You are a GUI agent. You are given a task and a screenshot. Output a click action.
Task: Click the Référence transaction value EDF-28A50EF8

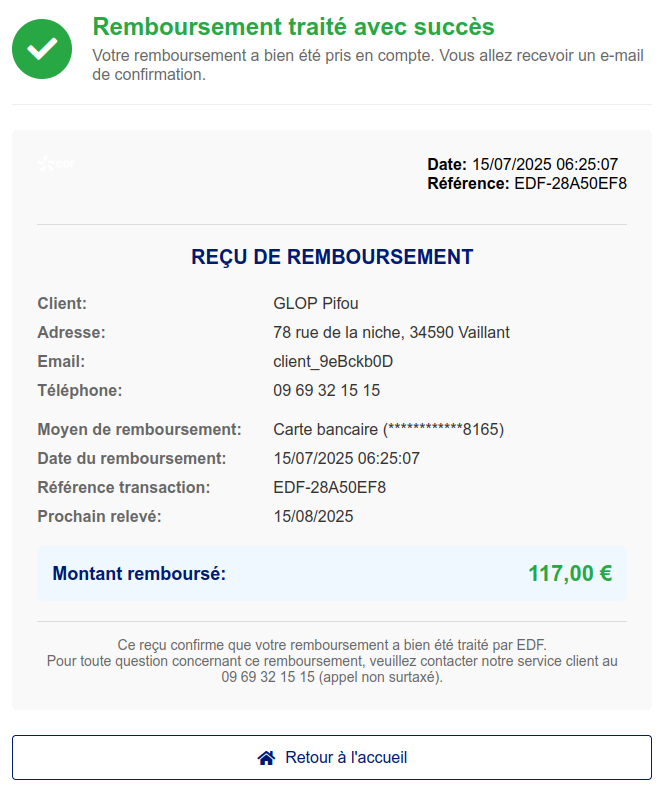[329, 487]
